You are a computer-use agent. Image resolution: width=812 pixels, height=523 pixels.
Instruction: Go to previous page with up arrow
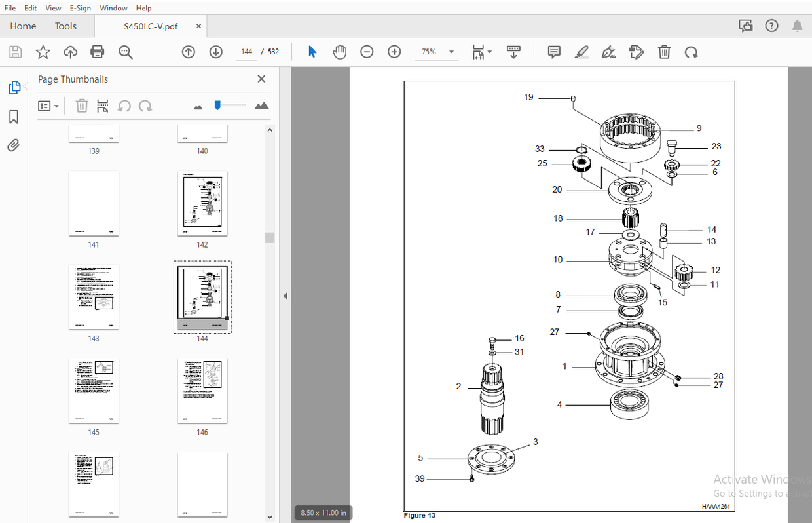[189, 52]
